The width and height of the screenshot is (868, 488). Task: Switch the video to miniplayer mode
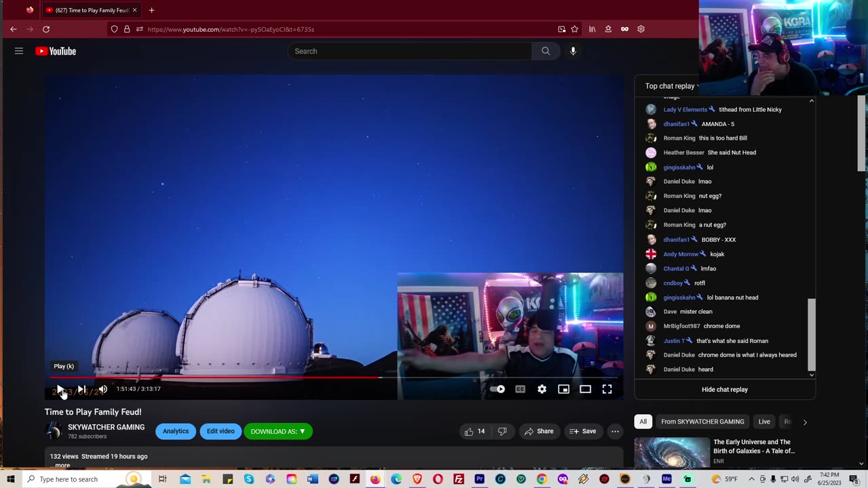[564, 389]
